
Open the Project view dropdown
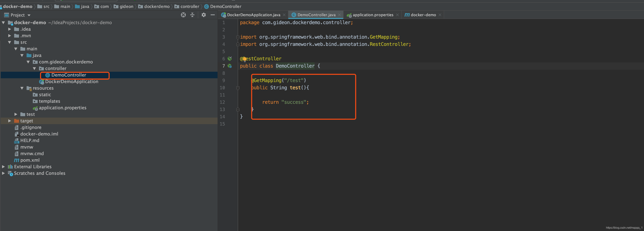(x=29, y=15)
